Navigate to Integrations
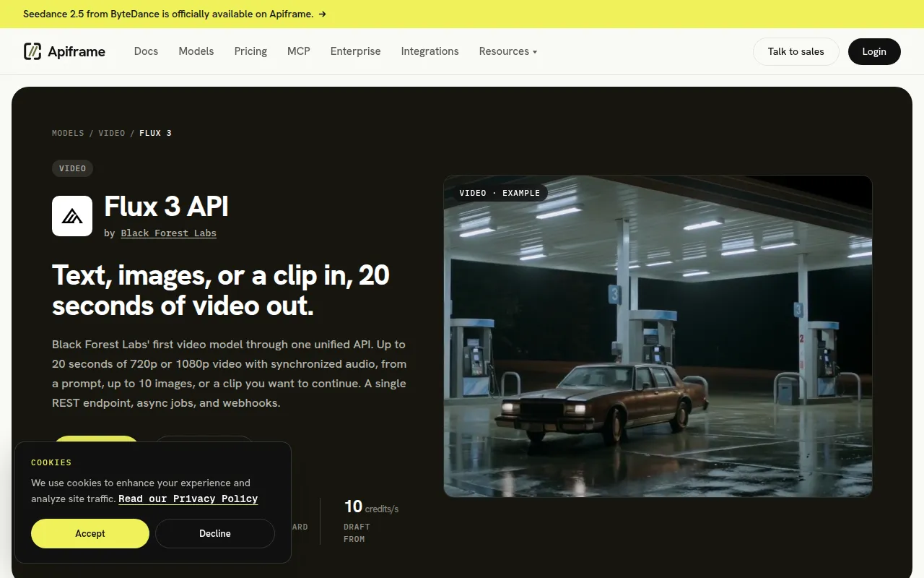 430,51
